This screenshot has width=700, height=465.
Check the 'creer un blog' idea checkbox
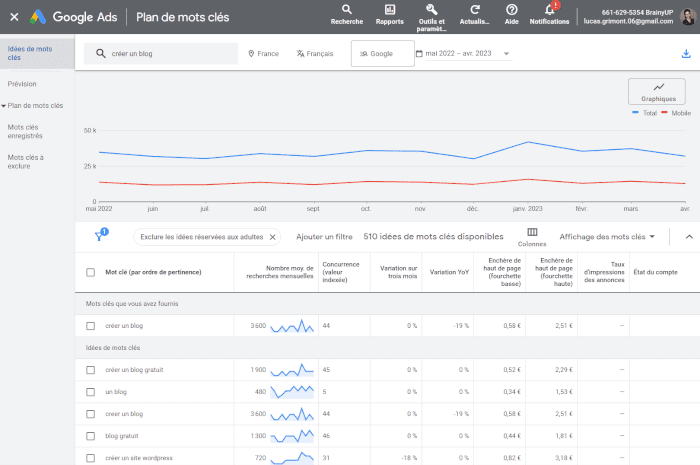[91, 414]
